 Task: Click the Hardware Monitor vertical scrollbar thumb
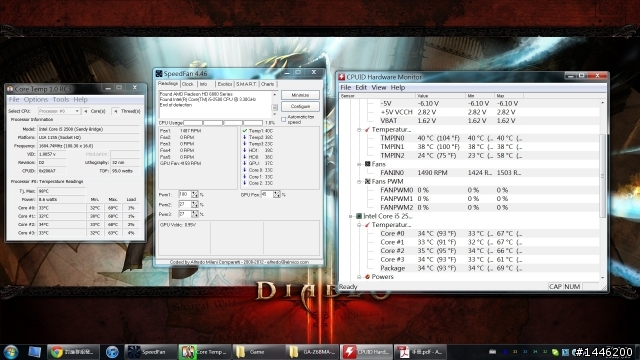[602, 176]
